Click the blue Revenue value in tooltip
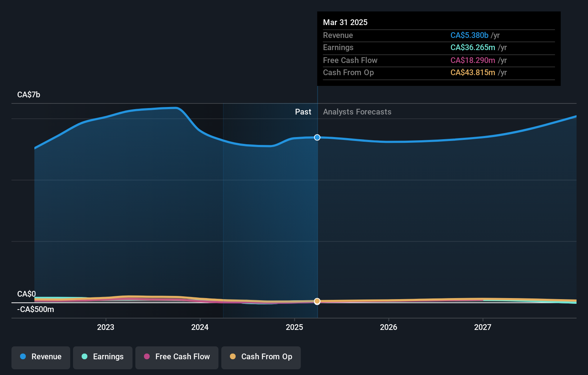The image size is (588, 375). (469, 35)
